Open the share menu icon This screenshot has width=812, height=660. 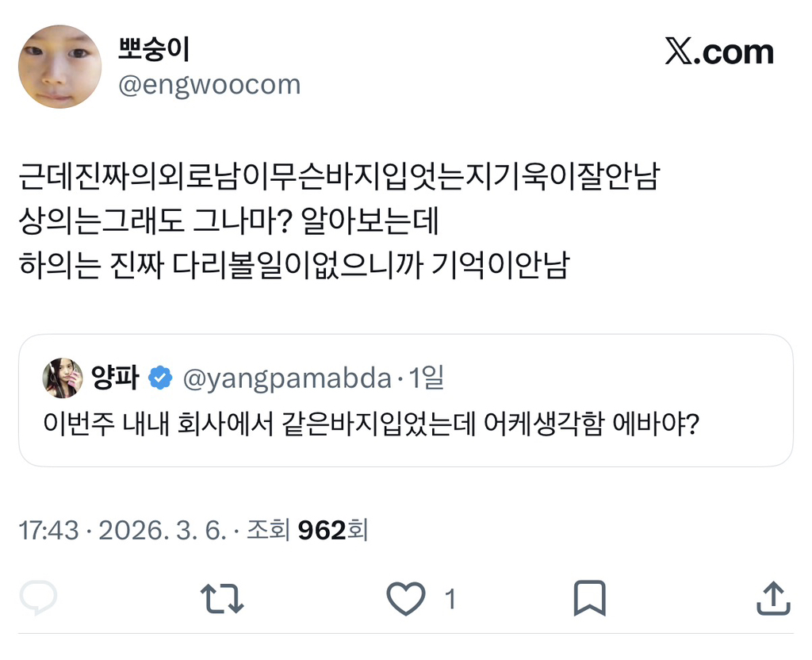[x=771, y=599]
